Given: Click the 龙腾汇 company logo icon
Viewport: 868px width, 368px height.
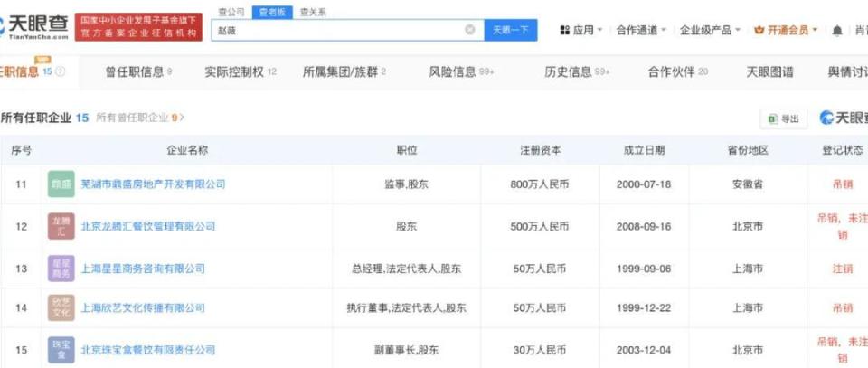Looking at the screenshot, I should 61,226.
